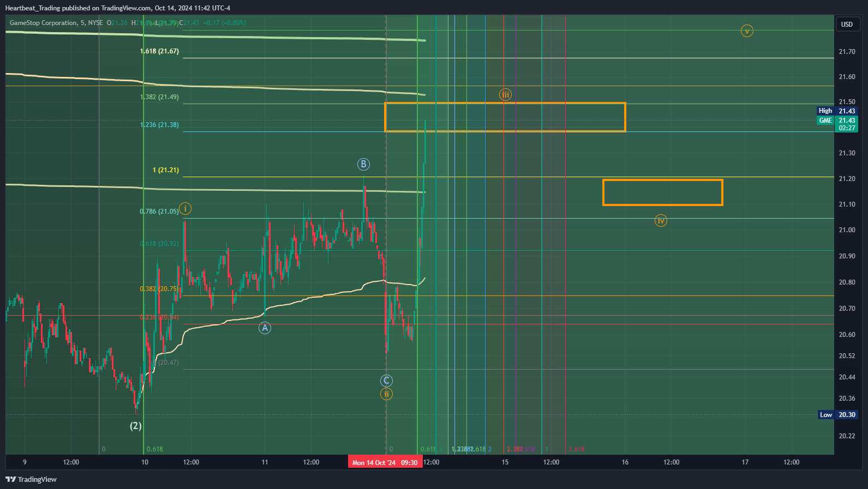This screenshot has width=868, height=489.
Task: Click the 1.382 (21.49) Fibonacci level label
Action: pos(159,97)
